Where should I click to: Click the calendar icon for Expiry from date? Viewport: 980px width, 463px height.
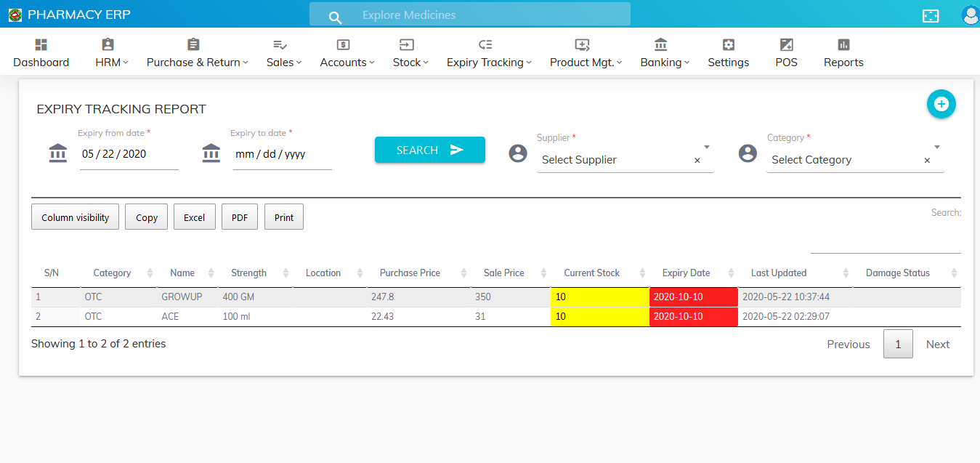coord(57,153)
